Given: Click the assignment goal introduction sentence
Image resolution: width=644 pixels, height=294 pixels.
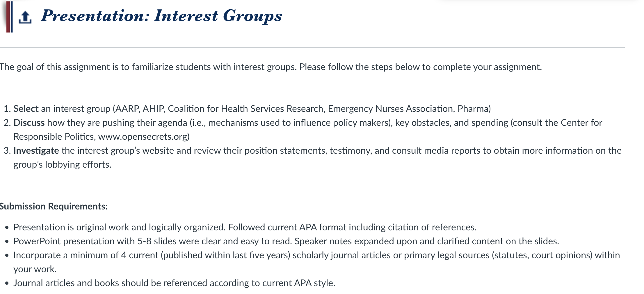Looking at the screenshot, I should [271, 67].
